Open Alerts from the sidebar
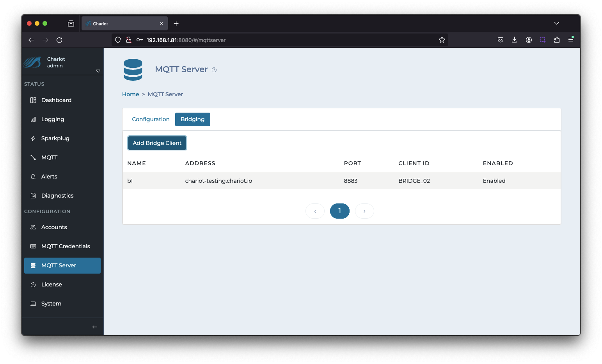The image size is (602, 364). click(x=62, y=177)
